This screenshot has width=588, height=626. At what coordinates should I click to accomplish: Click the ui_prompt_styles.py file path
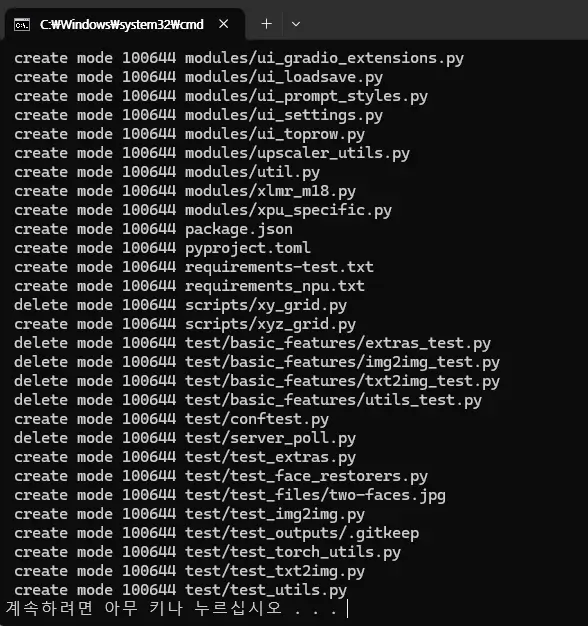coord(306,96)
